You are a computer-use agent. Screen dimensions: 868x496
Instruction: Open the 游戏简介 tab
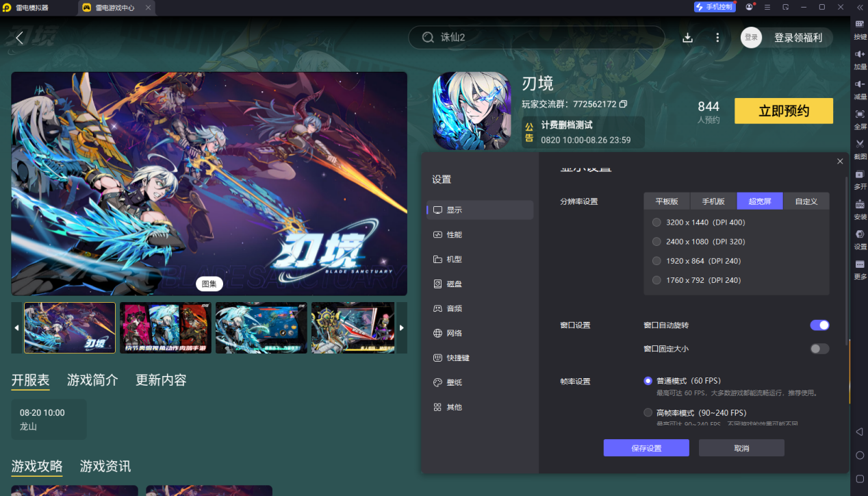[x=92, y=380]
